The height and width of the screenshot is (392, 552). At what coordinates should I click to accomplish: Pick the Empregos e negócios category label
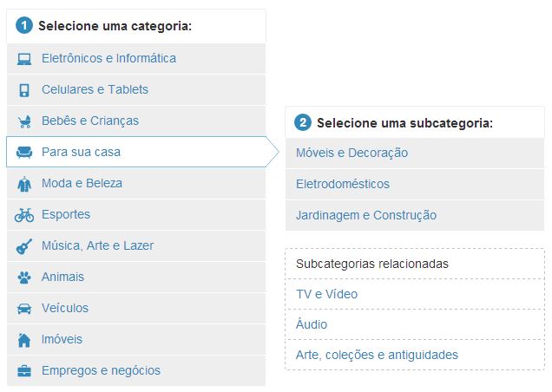(x=101, y=370)
